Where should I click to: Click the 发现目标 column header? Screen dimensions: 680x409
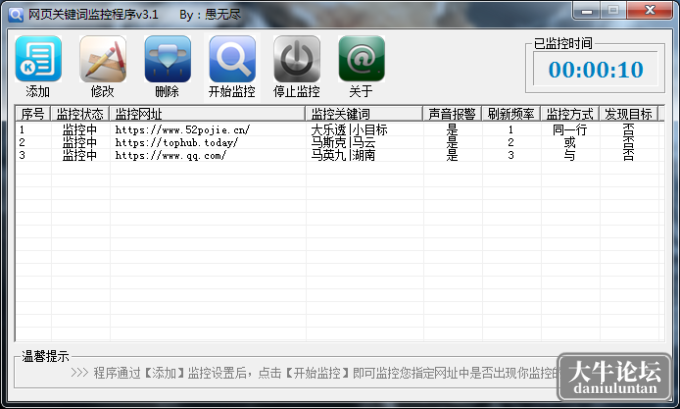629,114
